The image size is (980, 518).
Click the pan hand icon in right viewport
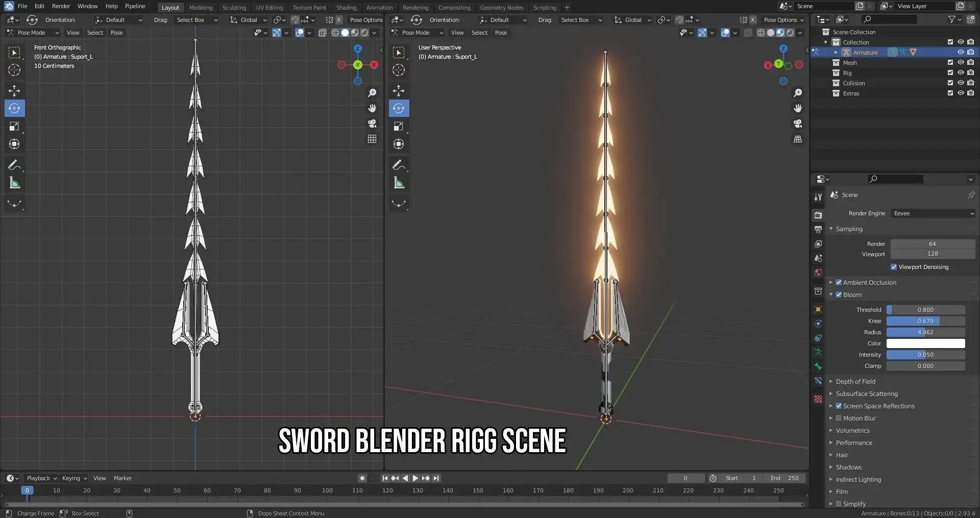click(798, 108)
